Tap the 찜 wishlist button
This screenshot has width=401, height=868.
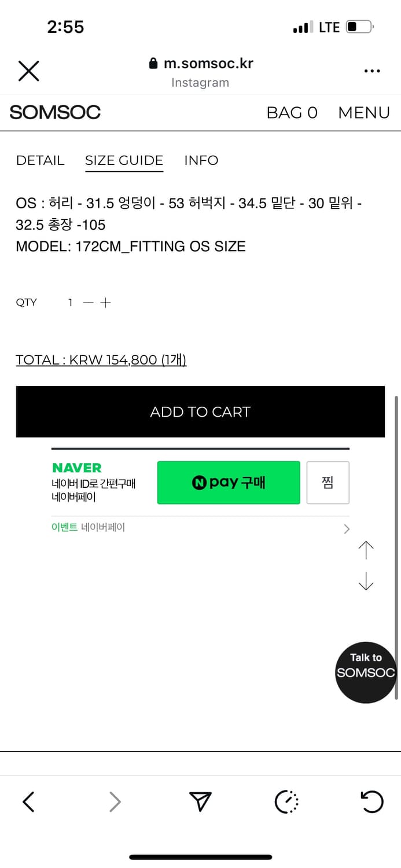tap(328, 483)
